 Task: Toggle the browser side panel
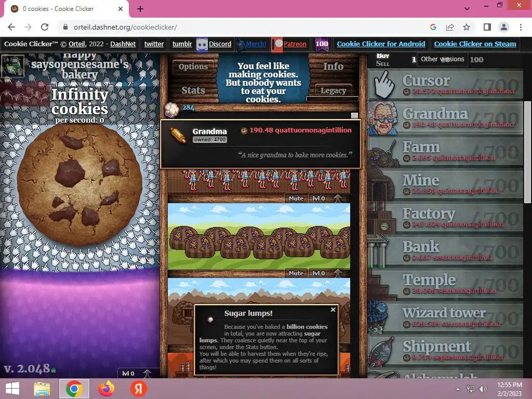click(x=487, y=27)
